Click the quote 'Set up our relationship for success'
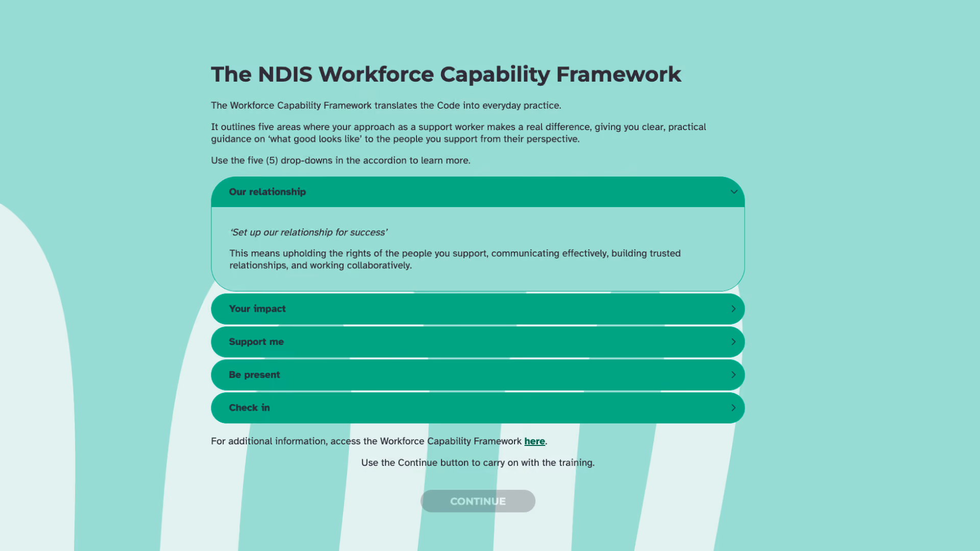 308,232
